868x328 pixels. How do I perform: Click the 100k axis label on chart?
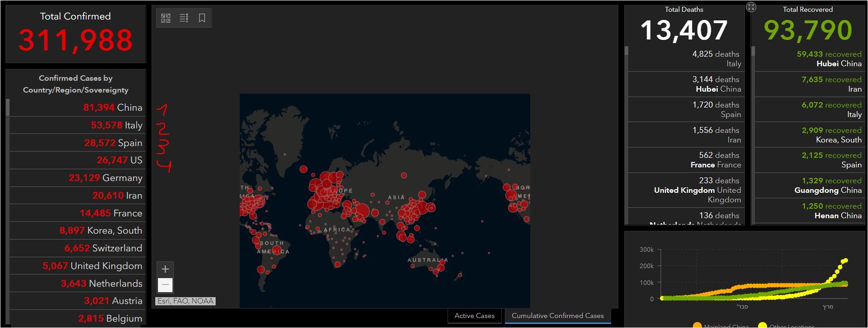point(646,283)
